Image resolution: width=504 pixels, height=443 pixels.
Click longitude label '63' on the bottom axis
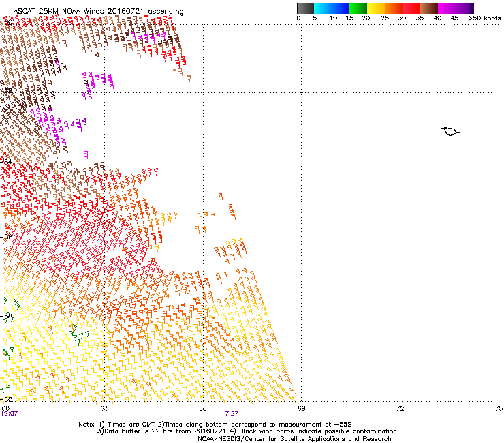[104, 408]
